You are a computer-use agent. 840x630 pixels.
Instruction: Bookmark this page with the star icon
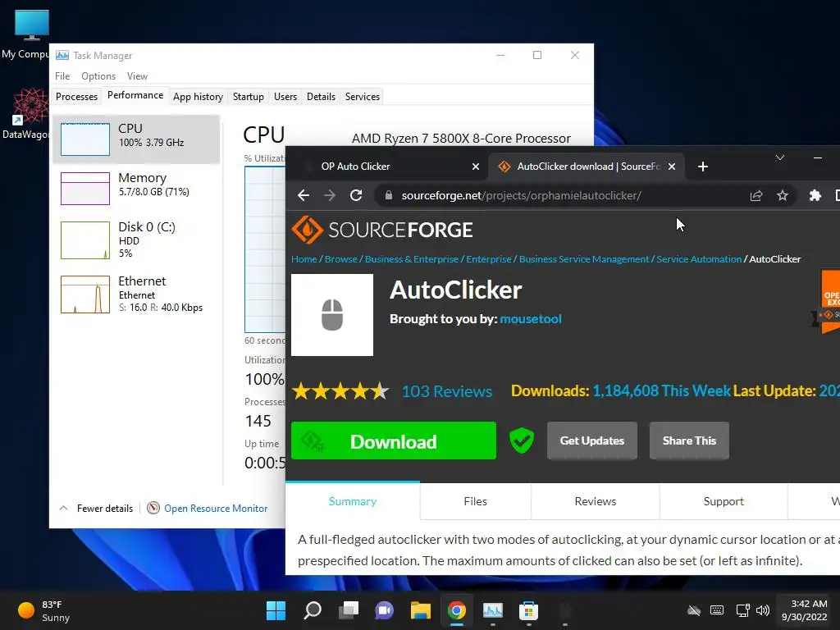click(x=783, y=195)
